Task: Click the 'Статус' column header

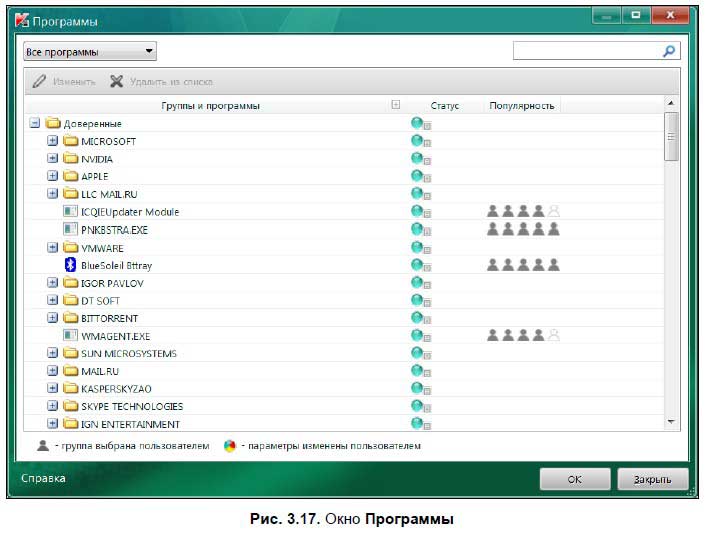Action: pos(445,106)
